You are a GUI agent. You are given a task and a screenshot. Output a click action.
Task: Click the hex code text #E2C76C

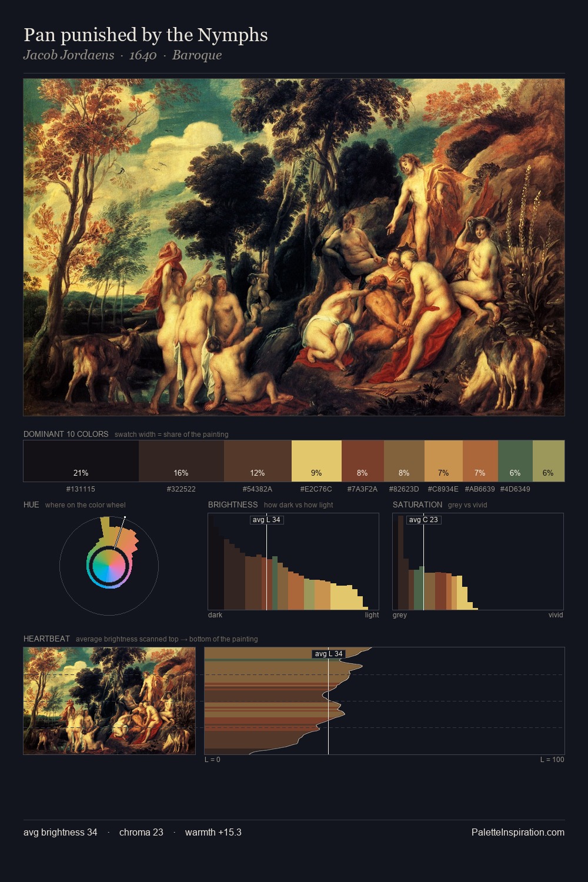click(x=316, y=489)
